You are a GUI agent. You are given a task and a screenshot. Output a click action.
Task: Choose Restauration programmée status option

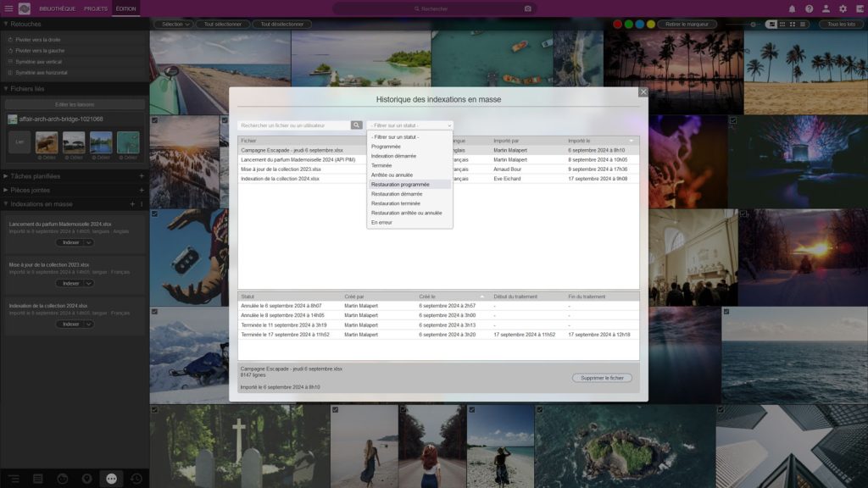click(409, 184)
